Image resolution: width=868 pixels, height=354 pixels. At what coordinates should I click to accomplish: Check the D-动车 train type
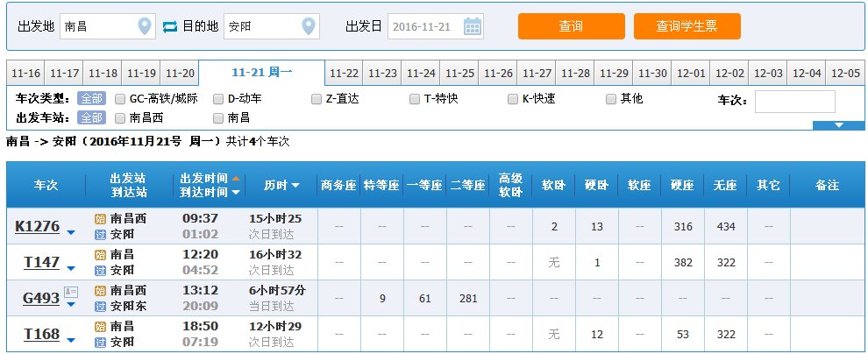click(x=218, y=99)
